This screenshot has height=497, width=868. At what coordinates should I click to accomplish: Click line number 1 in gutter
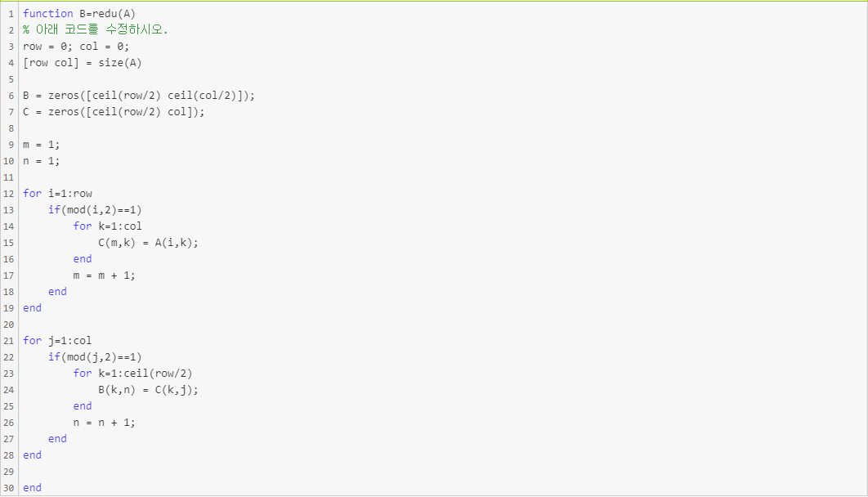[x=11, y=14]
